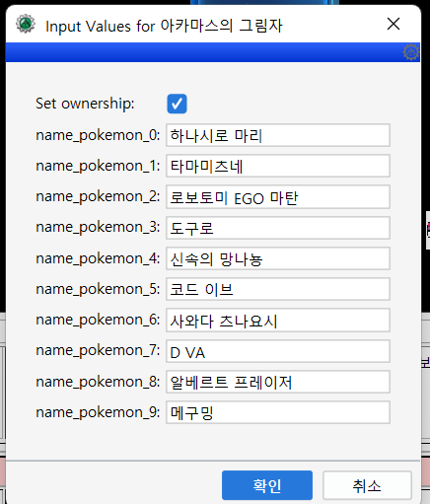Click the name_pokemon_8 field with 알베르트 프레이저
The height and width of the screenshot is (504, 430).
click(x=278, y=382)
